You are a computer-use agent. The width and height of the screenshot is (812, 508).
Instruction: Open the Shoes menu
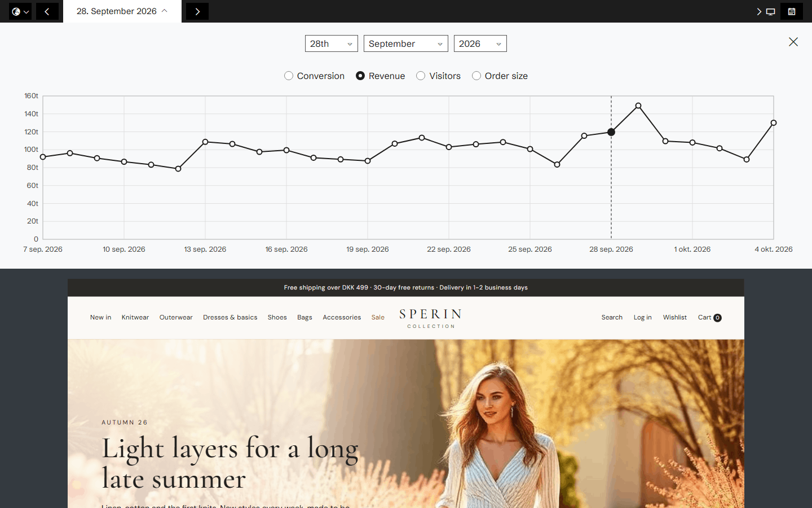pyautogui.click(x=277, y=317)
